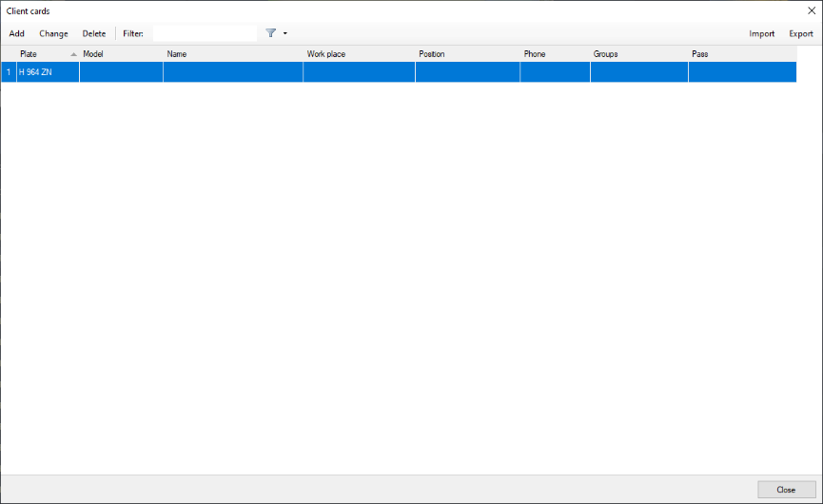
Task: Sort by the Plate column header
Action: (x=48, y=54)
